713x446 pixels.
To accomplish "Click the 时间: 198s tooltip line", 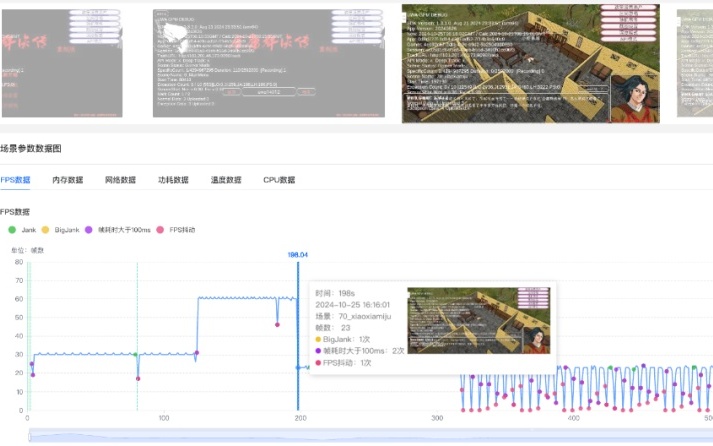I will 335,293.
